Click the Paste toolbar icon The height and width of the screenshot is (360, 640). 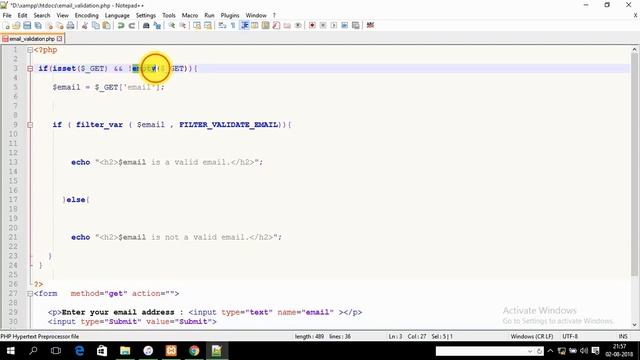[106, 25]
